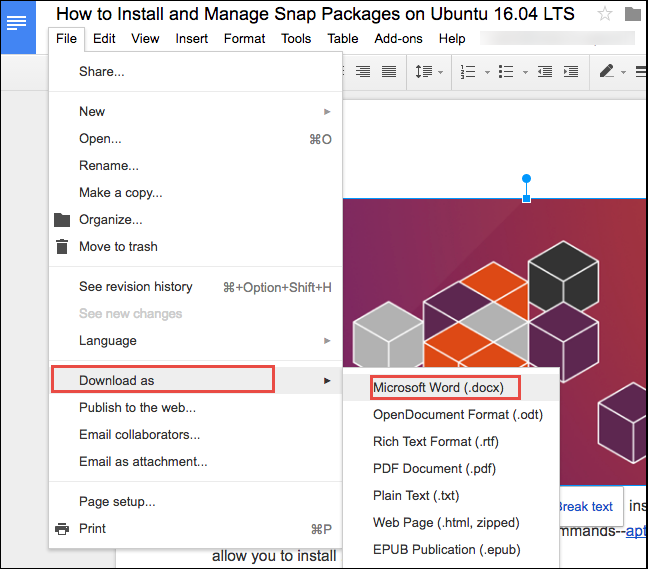Click the image's top rotation handle

point(526,179)
